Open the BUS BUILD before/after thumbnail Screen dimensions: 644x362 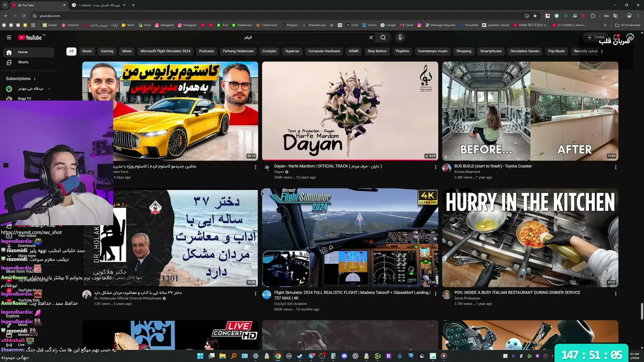coord(530,111)
